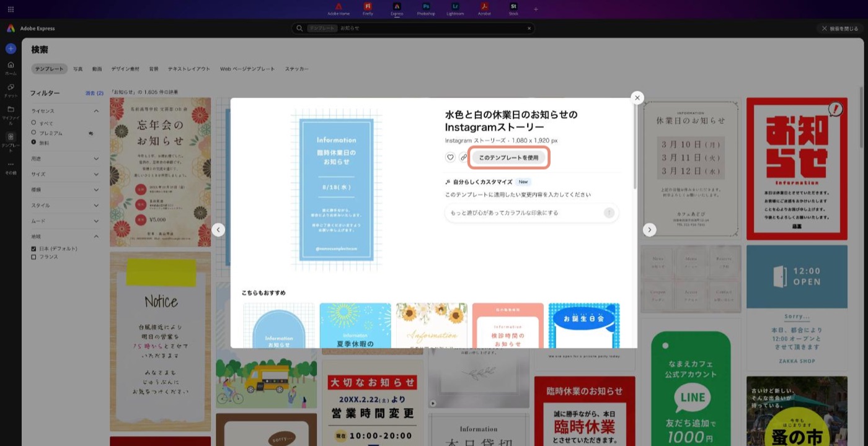
Task: Open Acrobat from the top app bar
Action: (484, 9)
